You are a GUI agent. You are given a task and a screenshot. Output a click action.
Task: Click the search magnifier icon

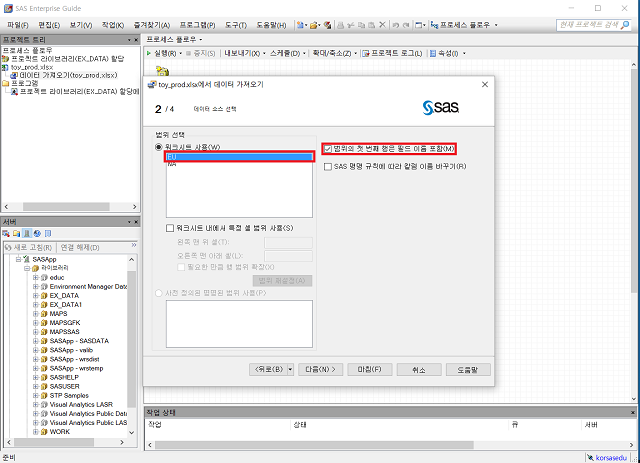point(625,25)
